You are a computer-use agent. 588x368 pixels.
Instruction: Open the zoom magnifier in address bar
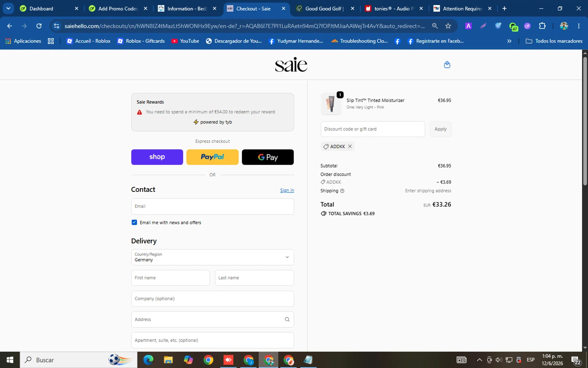coord(435,26)
